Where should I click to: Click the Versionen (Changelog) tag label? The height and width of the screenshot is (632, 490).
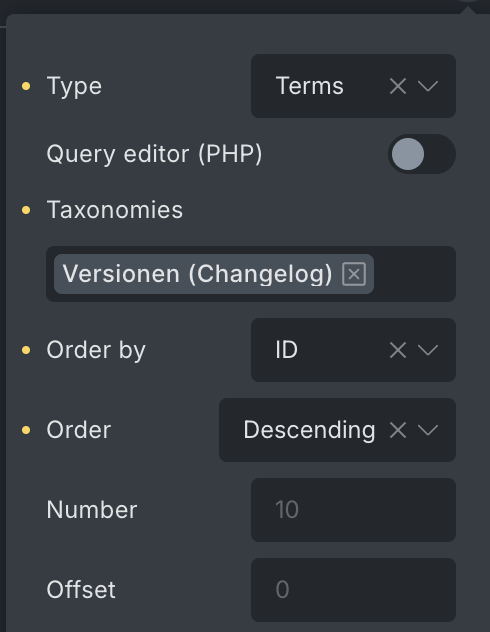click(x=197, y=274)
